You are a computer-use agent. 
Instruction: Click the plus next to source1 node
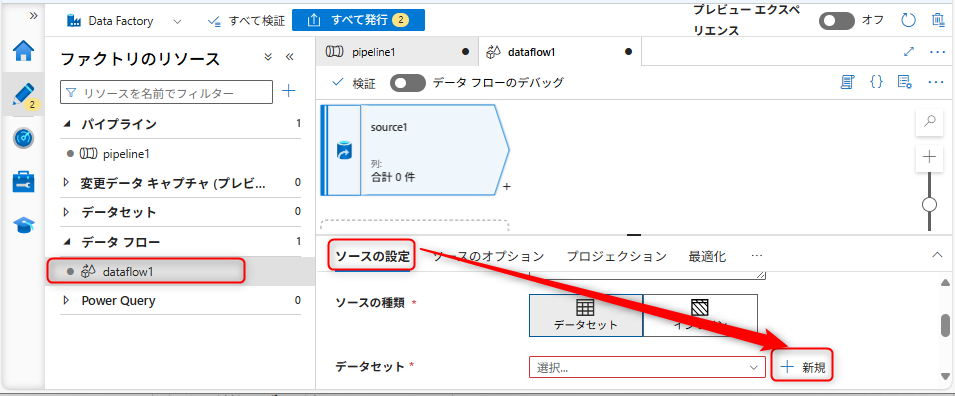click(x=506, y=186)
